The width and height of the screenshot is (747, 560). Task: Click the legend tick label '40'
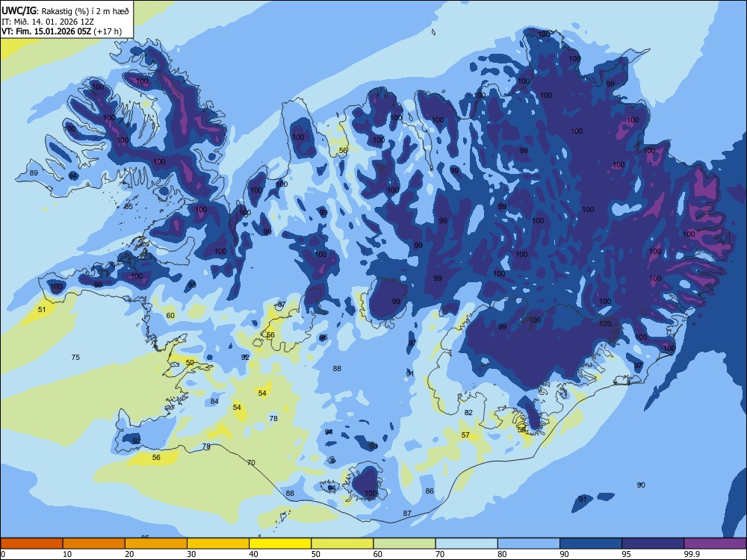pyautogui.click(x=253, y=554)
